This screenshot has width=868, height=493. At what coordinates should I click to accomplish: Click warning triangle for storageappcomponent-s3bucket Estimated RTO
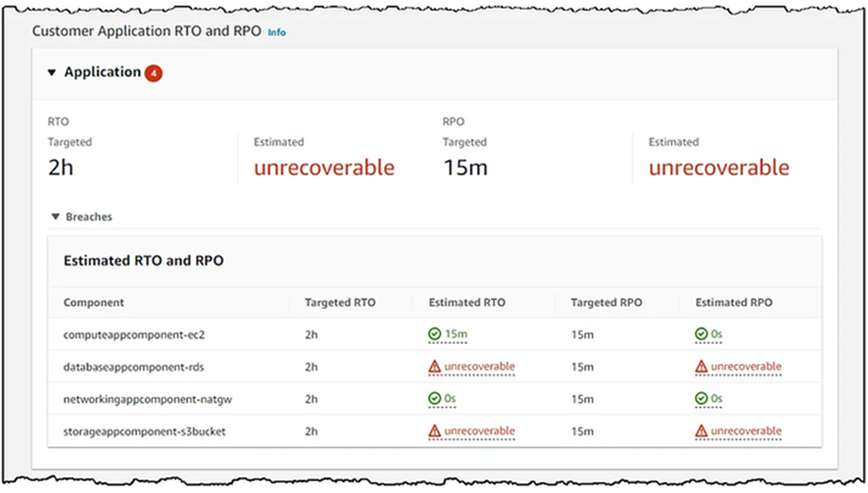click(434, 431)
